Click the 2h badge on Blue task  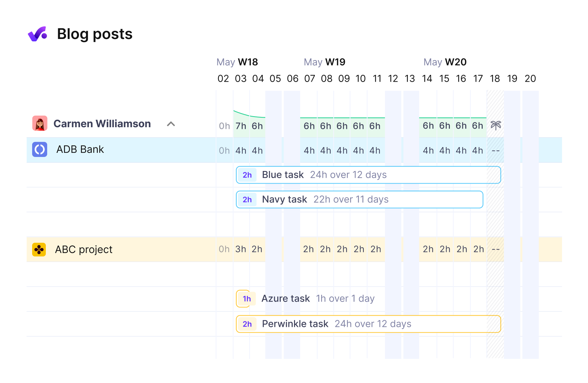[247, 175]
